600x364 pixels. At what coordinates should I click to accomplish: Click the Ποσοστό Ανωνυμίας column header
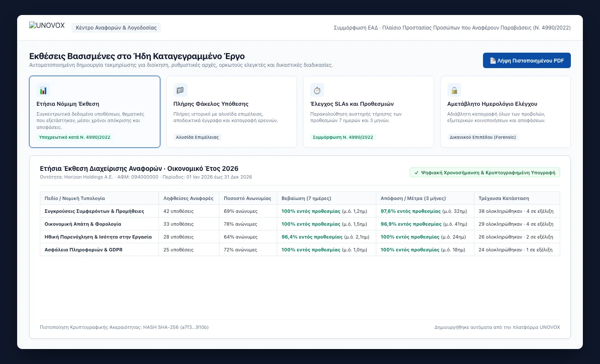pyautogui.click(x=248, y=198)
